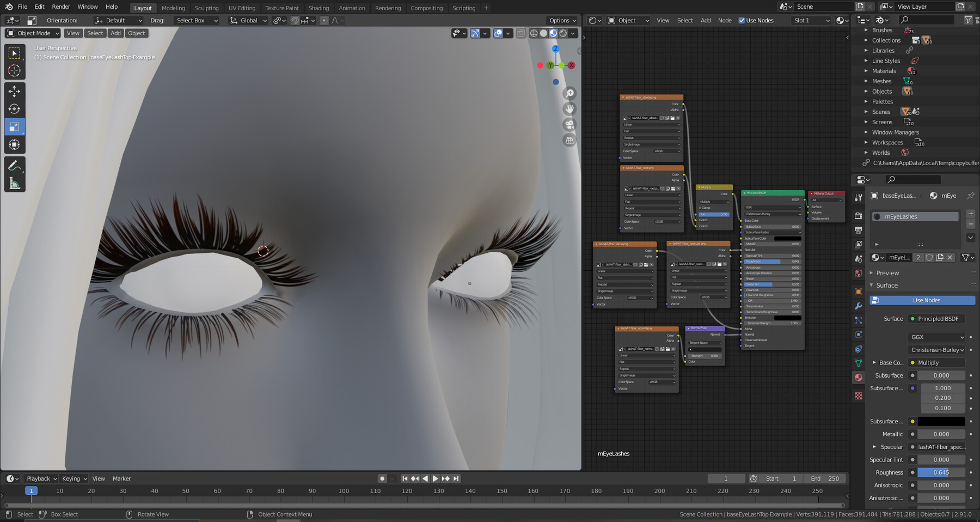Unlink the mEyeLashes material with X

point(950,257)
